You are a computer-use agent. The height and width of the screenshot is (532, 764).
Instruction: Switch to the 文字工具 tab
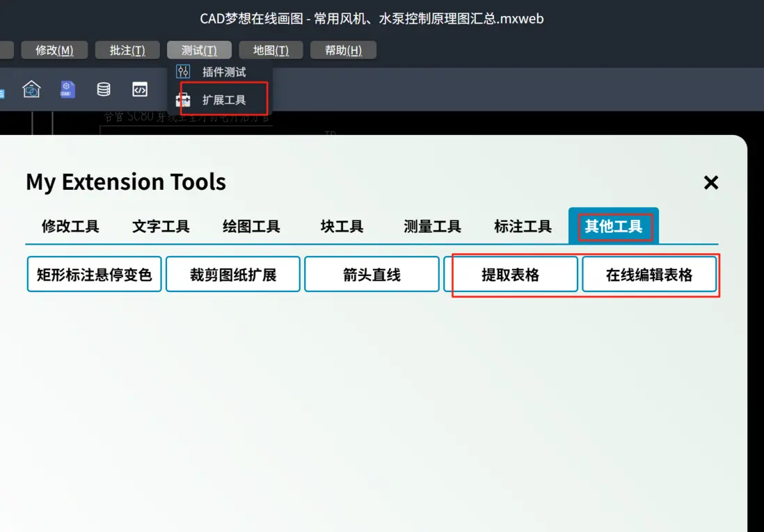161,226
